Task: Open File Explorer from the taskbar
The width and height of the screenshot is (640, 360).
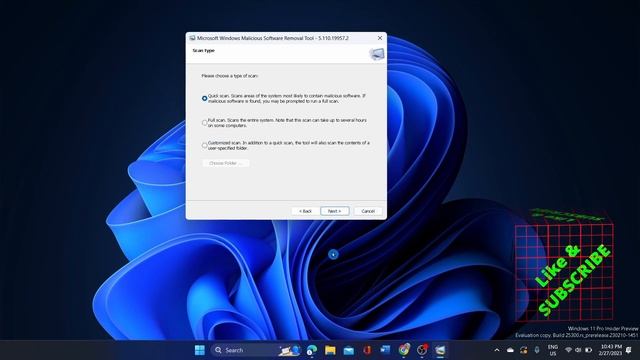Action: click(x=330, y=350)
